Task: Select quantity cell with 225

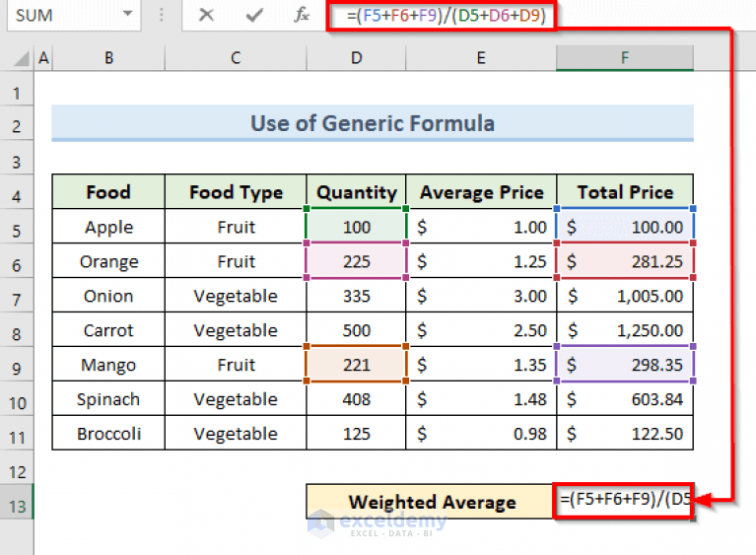Action: pyautogui.click(x=356, y=261)
